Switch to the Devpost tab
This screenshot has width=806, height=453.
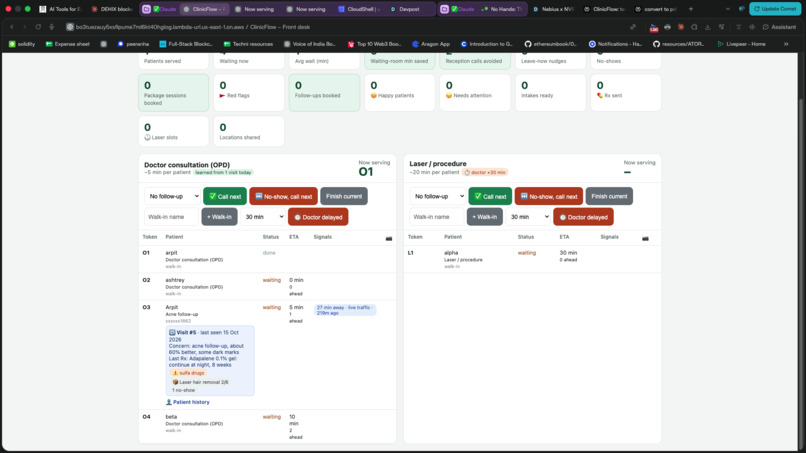[x=409, y=9]
